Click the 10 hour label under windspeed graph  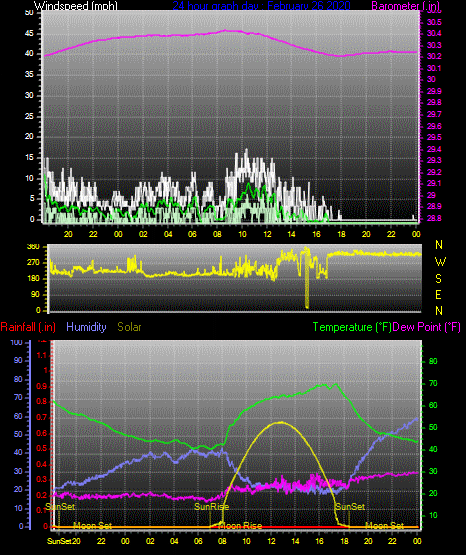coord(242,234)
